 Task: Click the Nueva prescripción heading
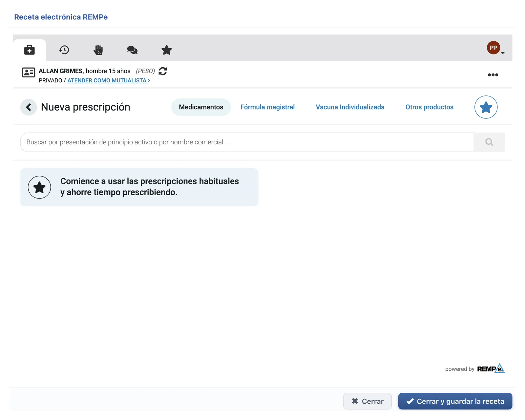pyautogui.click(x=86, y=107)
